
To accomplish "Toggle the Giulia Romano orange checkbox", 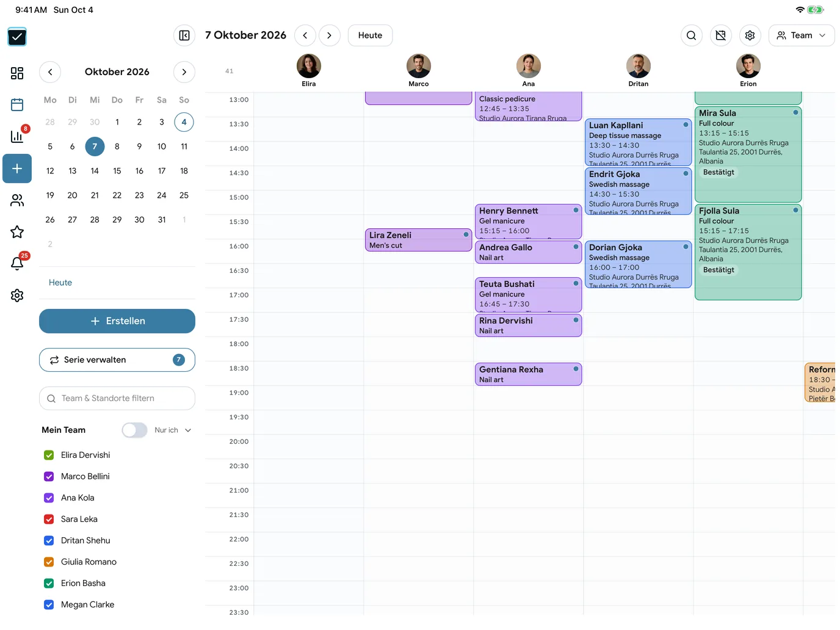I will (x=49, y=562).
